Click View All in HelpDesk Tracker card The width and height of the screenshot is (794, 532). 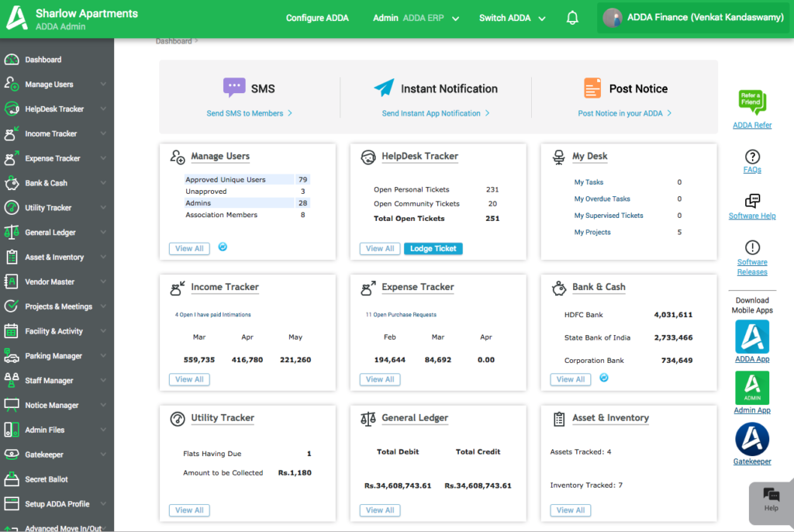click(380, 249)
